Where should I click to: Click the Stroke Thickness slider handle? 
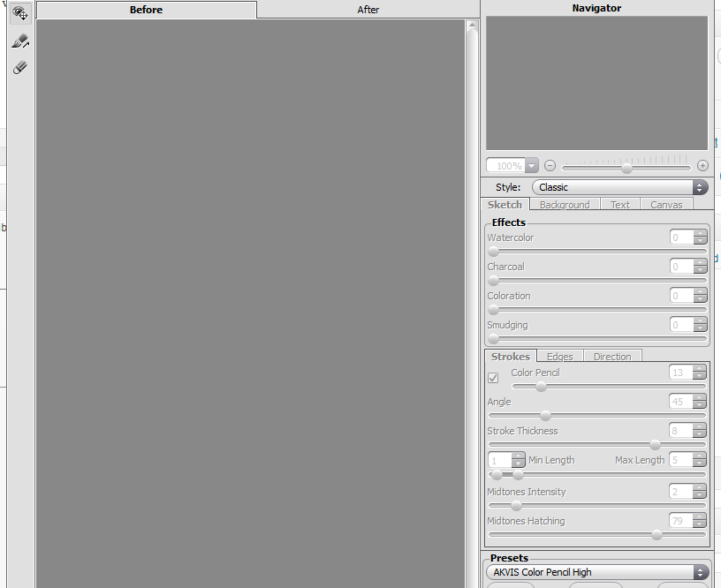(x=655, y=445)
